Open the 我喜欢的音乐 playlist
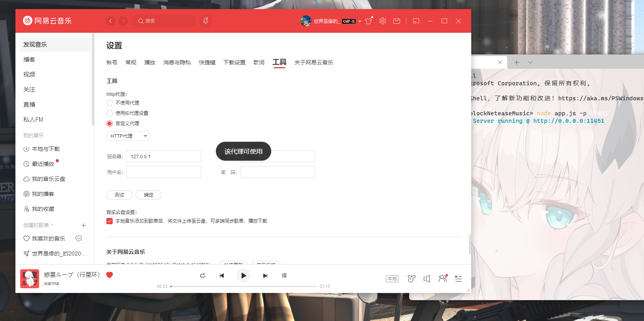Image resolution: width=644 pixels, height=321 pixels. tap(44, 238)
